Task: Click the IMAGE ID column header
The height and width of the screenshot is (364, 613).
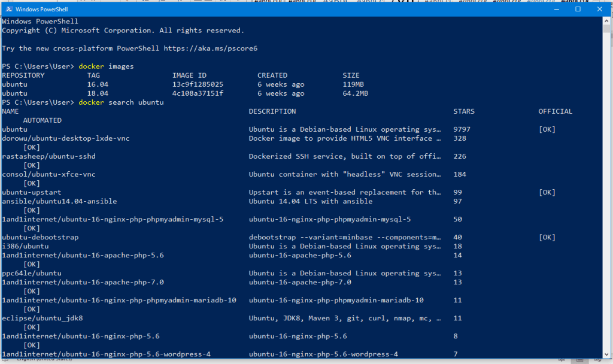Action: coord(189,75)
